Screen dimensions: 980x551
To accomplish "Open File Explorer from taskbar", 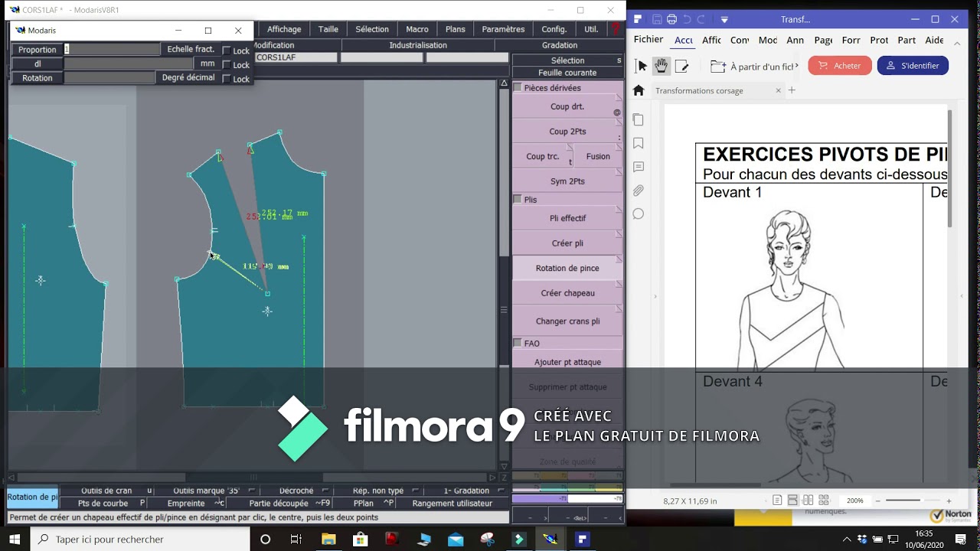I will tap(328, 539).
